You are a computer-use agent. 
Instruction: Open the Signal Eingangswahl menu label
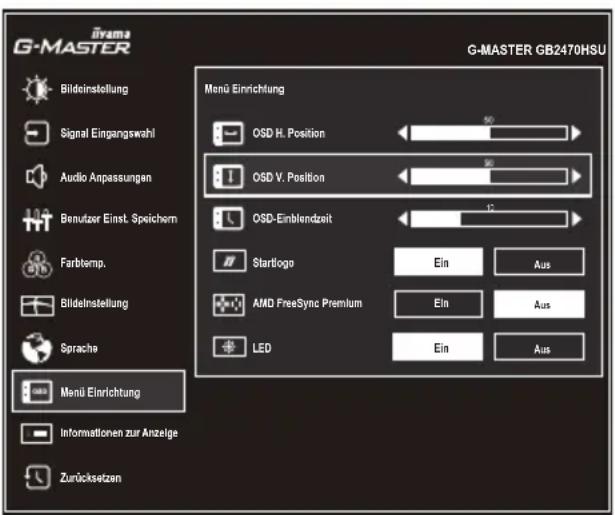click(107, 133)
